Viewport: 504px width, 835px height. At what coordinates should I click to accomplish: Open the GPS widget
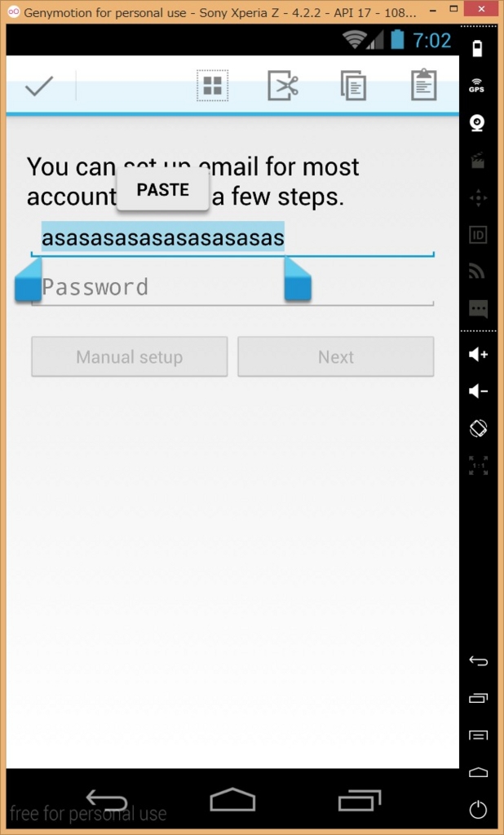[477, 86]
